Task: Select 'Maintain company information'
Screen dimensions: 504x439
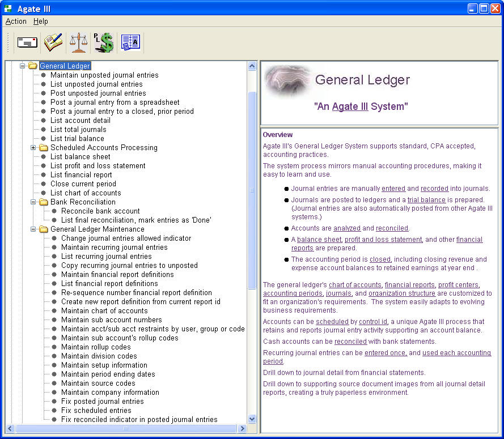Action: (x=110, y=393)
